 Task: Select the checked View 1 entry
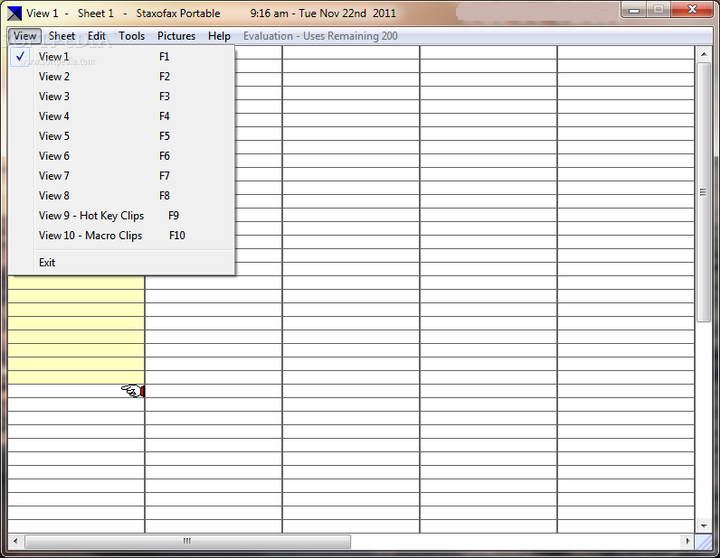[x=122, y=56]
